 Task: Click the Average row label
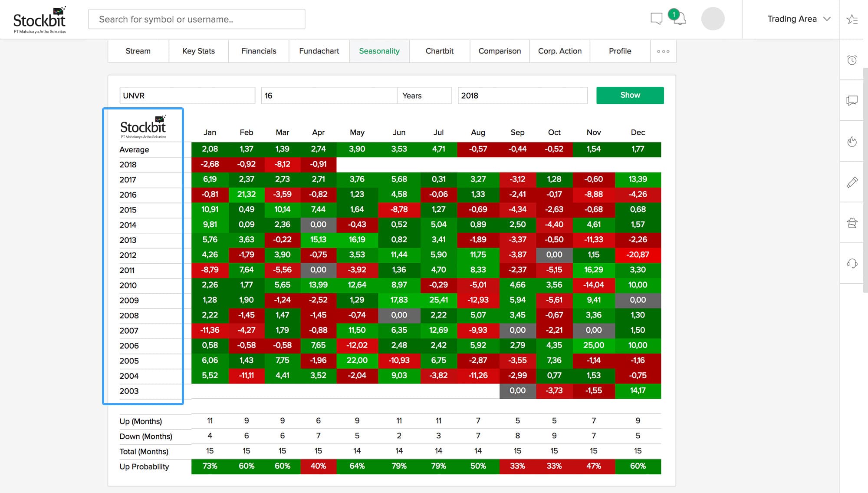point(134,150)
